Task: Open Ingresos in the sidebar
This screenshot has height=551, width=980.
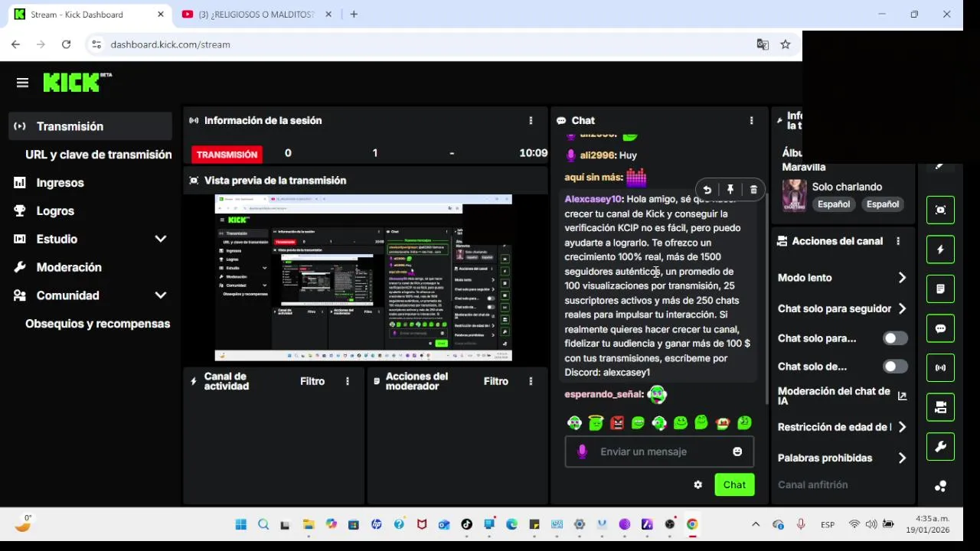Action: pos(60,183)
